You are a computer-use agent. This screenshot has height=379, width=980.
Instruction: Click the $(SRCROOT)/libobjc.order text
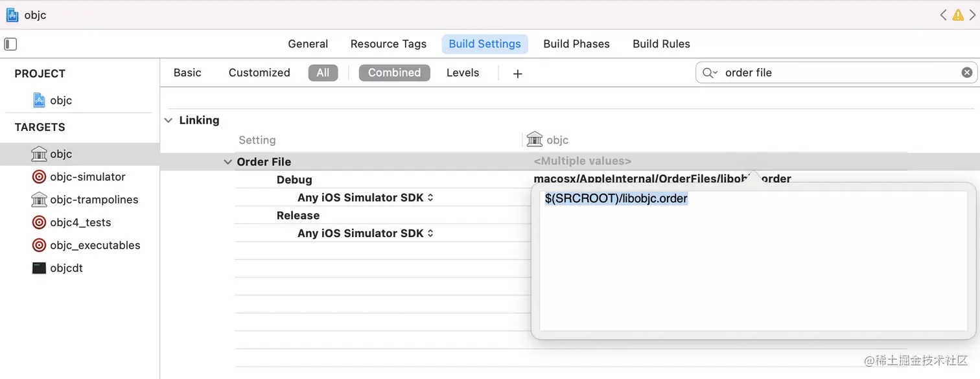click(616, 198)
